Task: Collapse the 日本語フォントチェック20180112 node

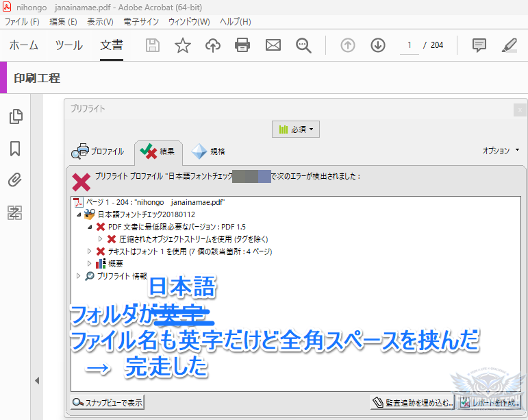Action: pyautogui.click(x=79, y=214)
